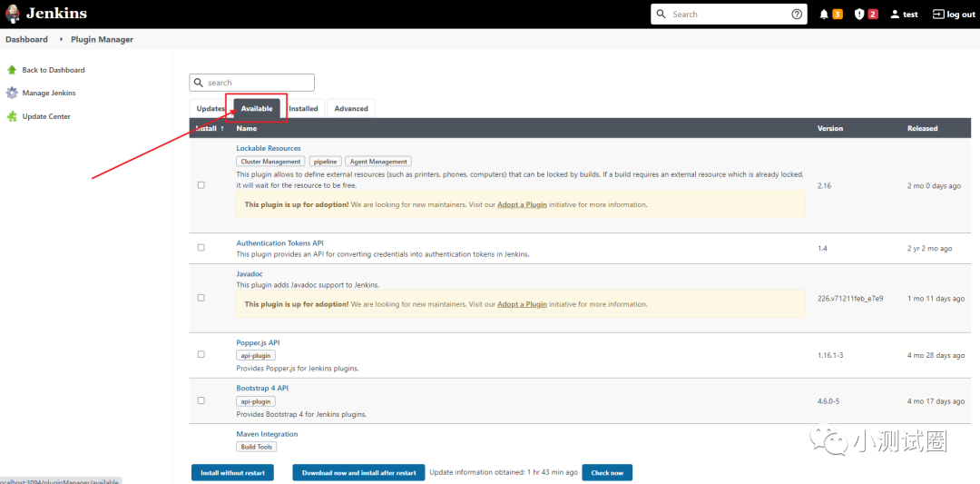Click the magnifier icon in header search
Image resolution: width=980 pixels, height=484 pixels.
(661, 15)
